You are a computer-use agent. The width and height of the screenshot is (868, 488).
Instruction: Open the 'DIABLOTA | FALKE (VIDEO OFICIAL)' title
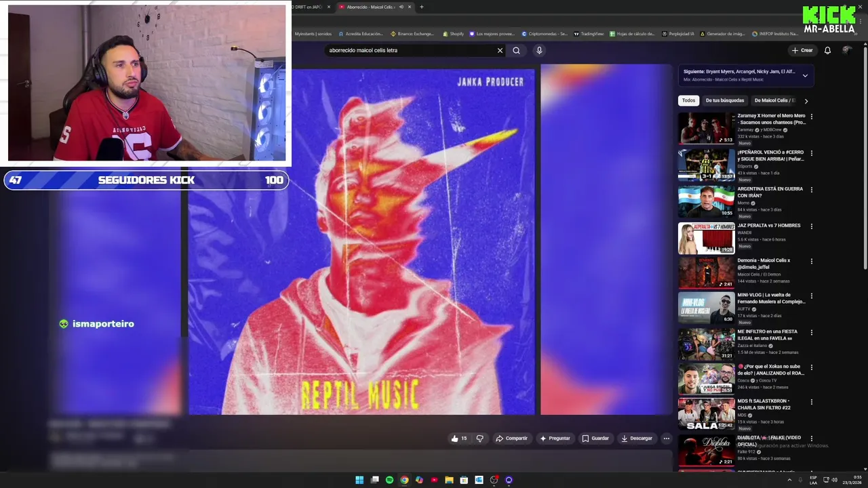coord(769,441)
